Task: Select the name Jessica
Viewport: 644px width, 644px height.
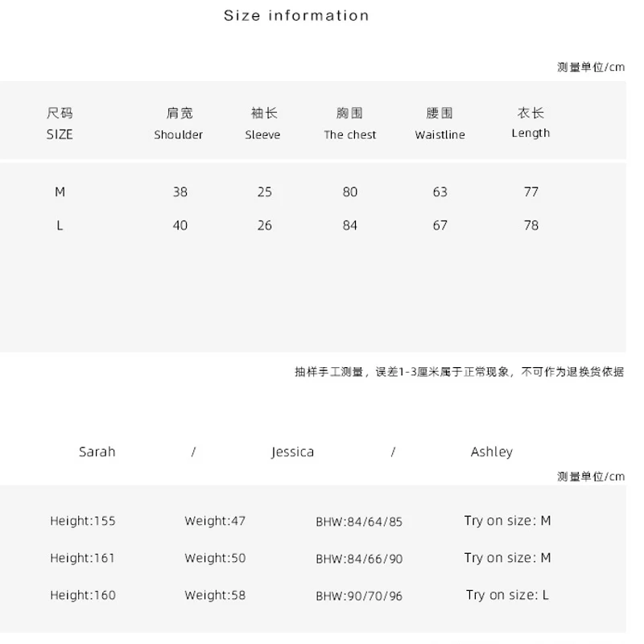Action: click(x=292, y=452)
